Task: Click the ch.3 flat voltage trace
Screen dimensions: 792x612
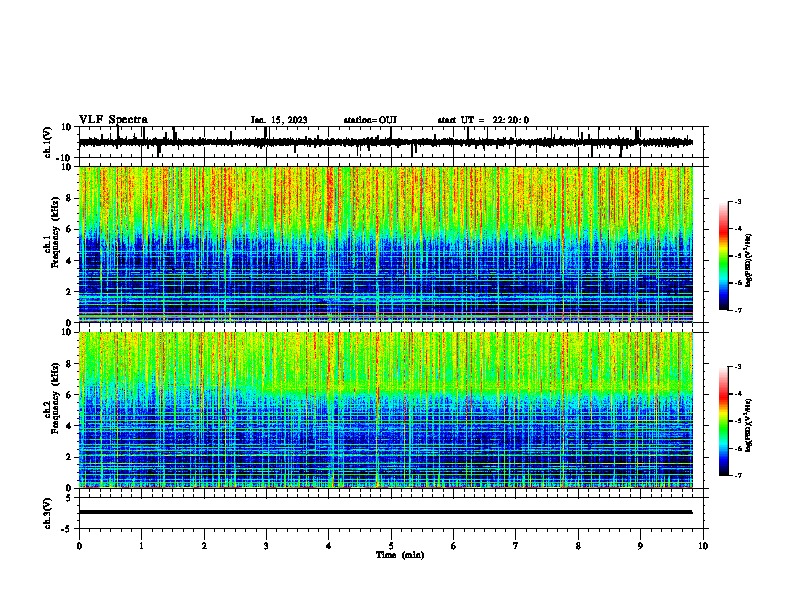Action: [386, 512]
